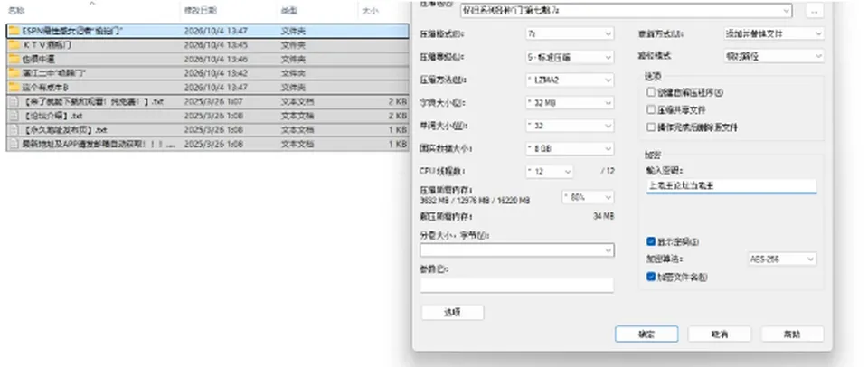
Task: Click the 34 MB decompression memory value
Action: 603,216
